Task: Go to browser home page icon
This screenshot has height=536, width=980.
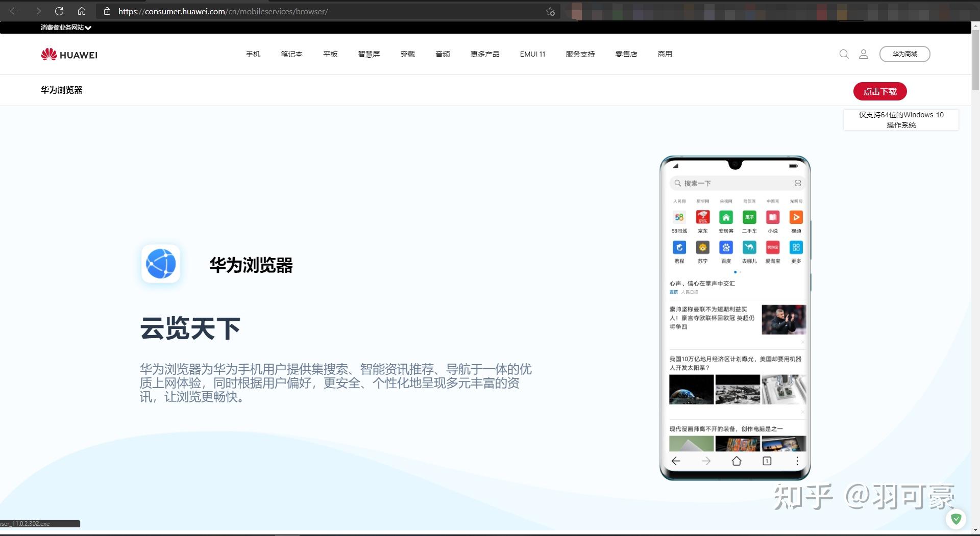Action: coord(82,11)
